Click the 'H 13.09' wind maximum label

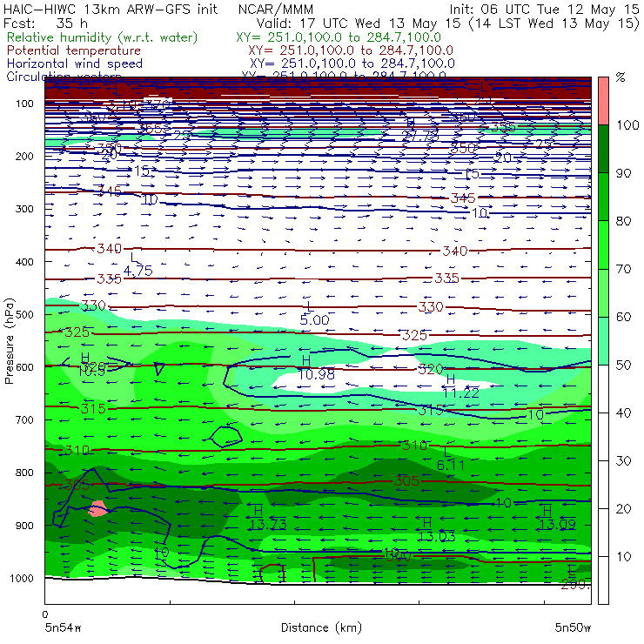(557, 518)
